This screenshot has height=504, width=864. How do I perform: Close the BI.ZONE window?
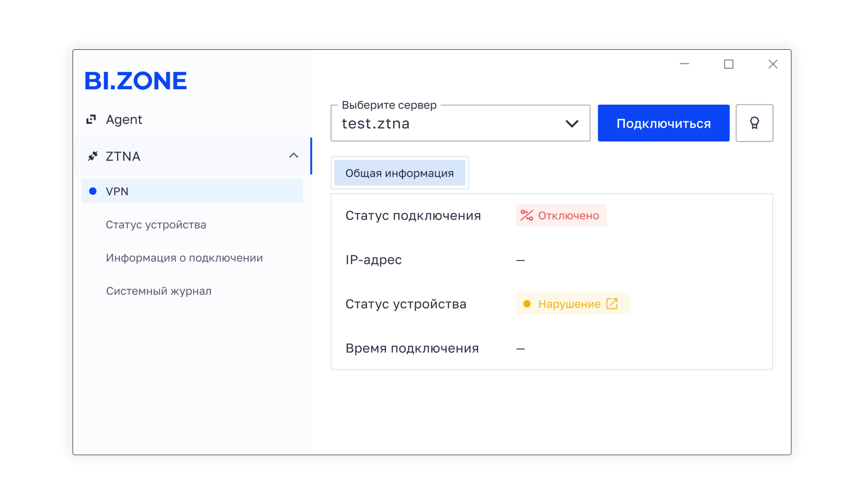click(773, 64)
